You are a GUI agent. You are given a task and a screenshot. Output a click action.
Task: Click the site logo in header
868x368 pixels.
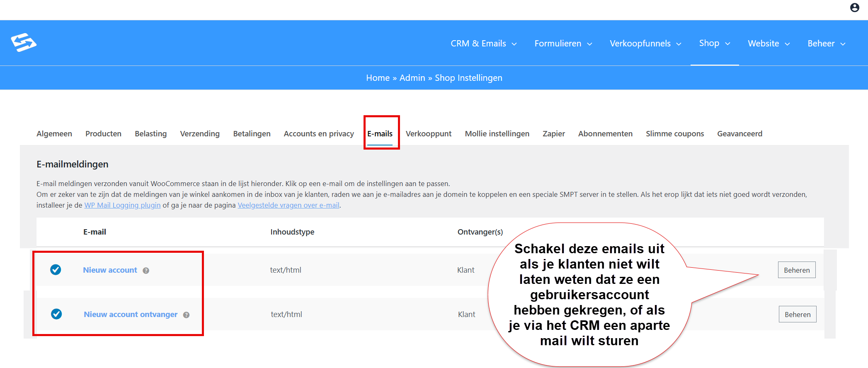coord(24,43)
